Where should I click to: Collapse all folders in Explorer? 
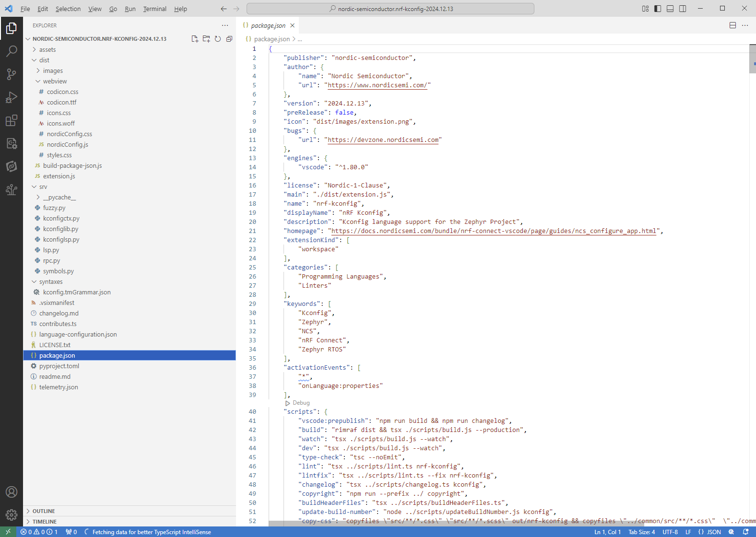(x=229, y=39)
